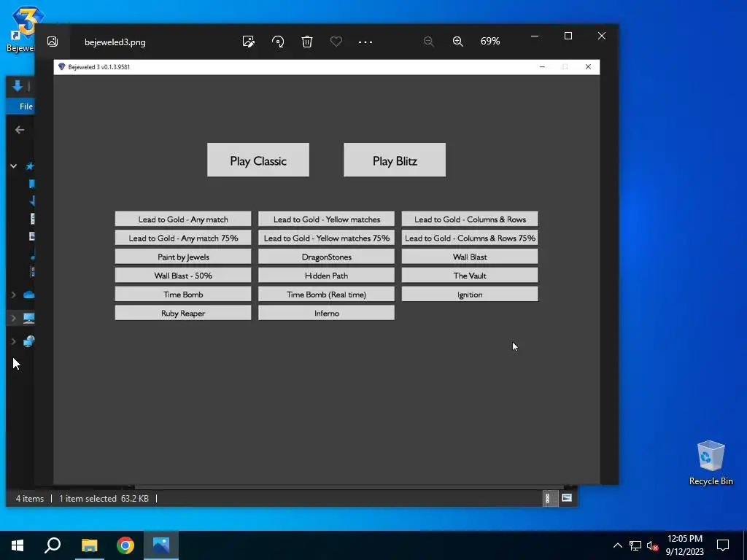
Task: Expand the Network node in File Explorer
Action: (x=13, y=341)
